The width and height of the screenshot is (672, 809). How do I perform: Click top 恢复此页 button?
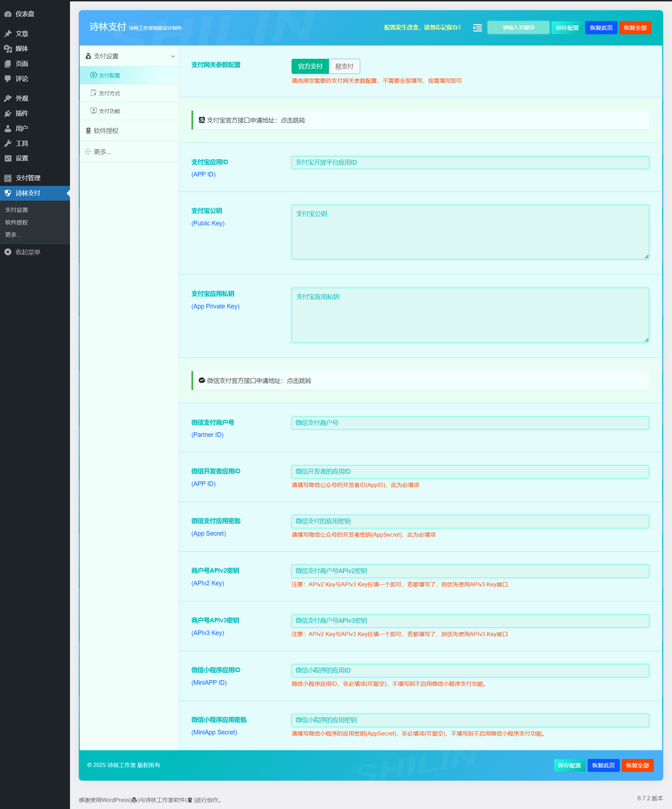pyautogui.click(x=601, y=28)
